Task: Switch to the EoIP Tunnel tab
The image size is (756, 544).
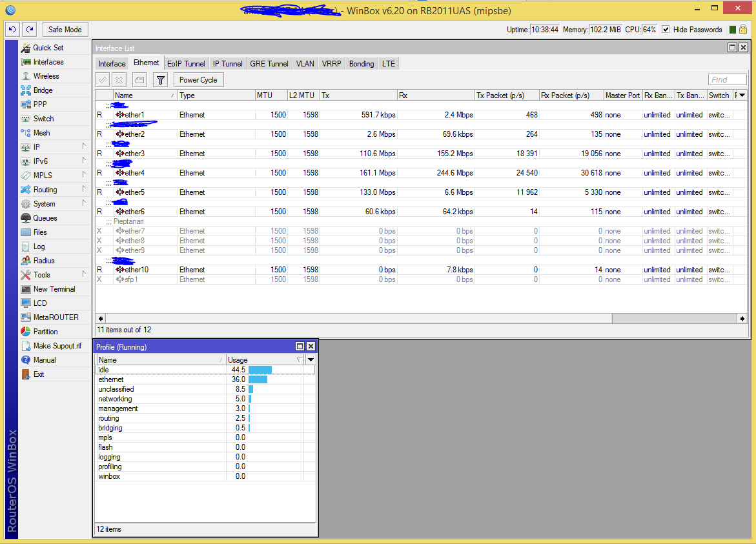Action: pyautogui.click(x=186, y=64)
